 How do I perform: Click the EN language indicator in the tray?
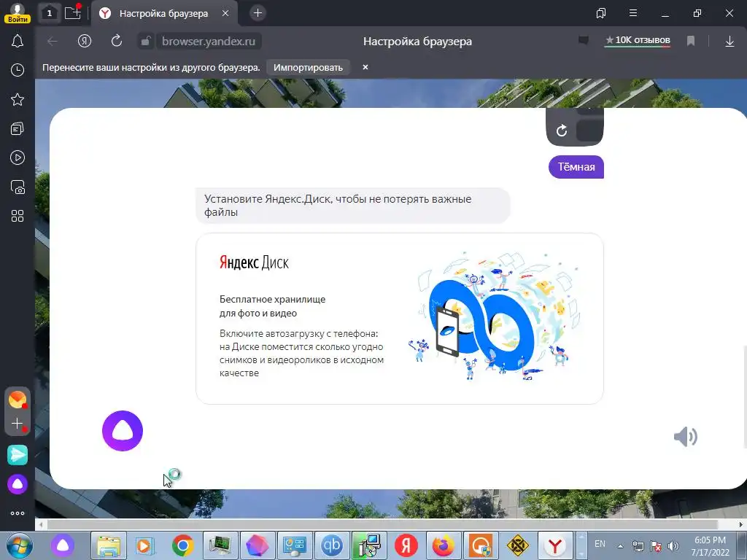pos(600,544)
